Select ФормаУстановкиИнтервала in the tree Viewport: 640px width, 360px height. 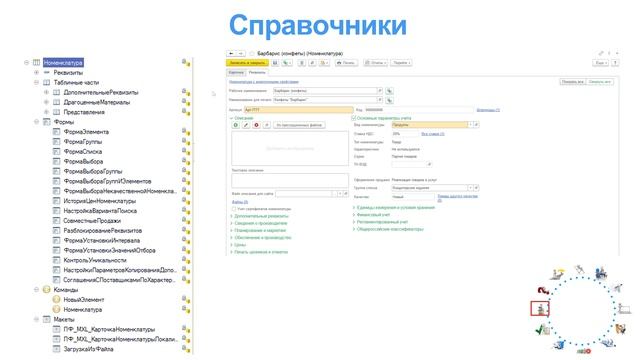coord(102,240)
